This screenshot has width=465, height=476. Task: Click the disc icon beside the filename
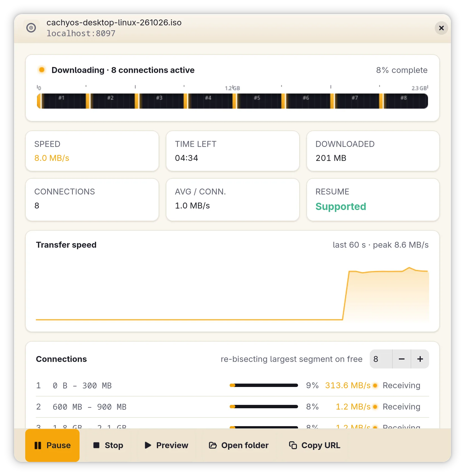click(x=31, y=28)
